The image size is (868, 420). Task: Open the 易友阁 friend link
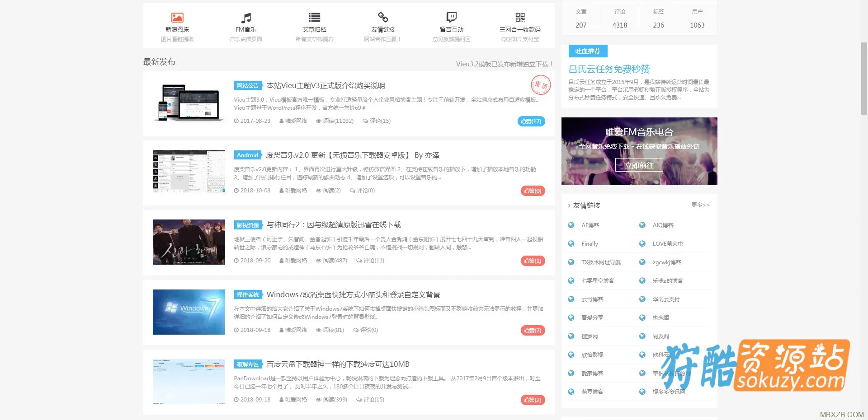(x=660, y=336)
